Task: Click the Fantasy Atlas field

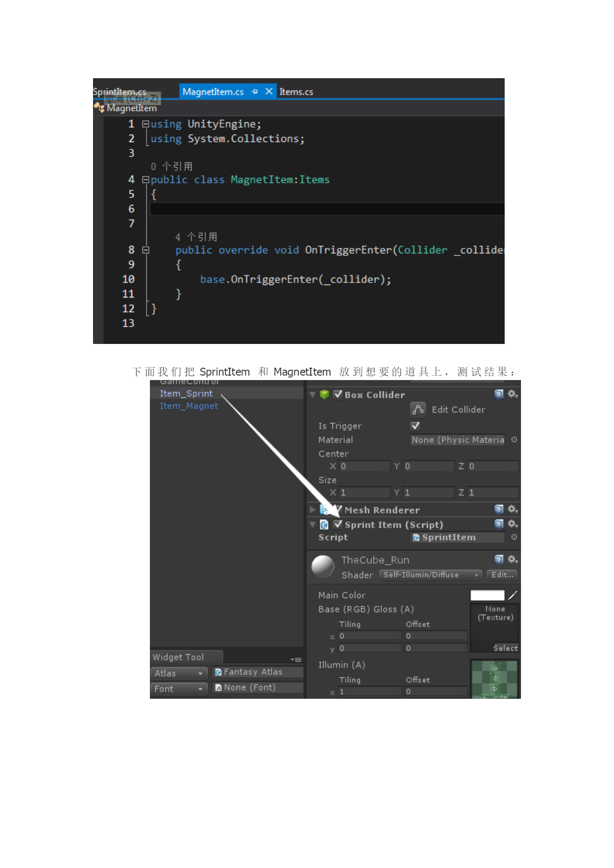Action: click(x=258, y=672)
